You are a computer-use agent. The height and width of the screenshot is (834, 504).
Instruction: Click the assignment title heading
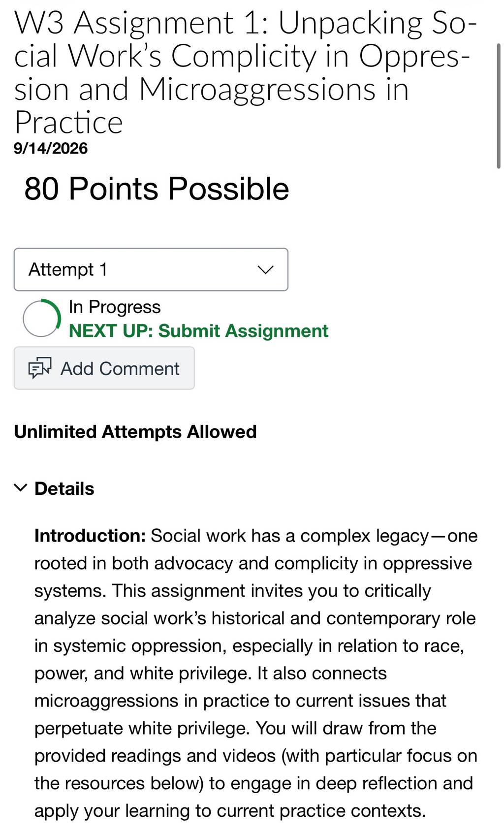tap(245, 72)
